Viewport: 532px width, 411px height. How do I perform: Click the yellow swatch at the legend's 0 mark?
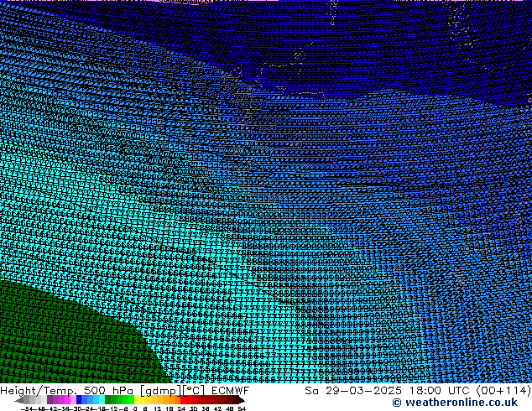137,400
